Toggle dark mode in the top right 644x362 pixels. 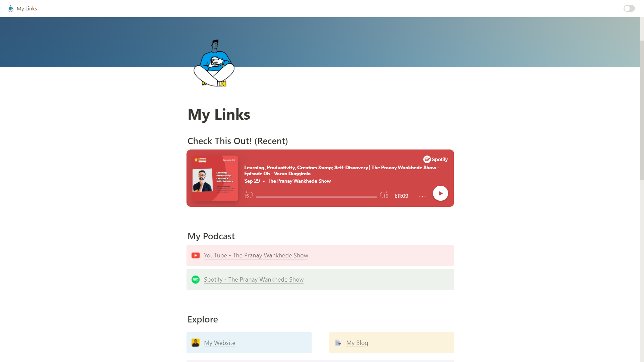(629, 8)
